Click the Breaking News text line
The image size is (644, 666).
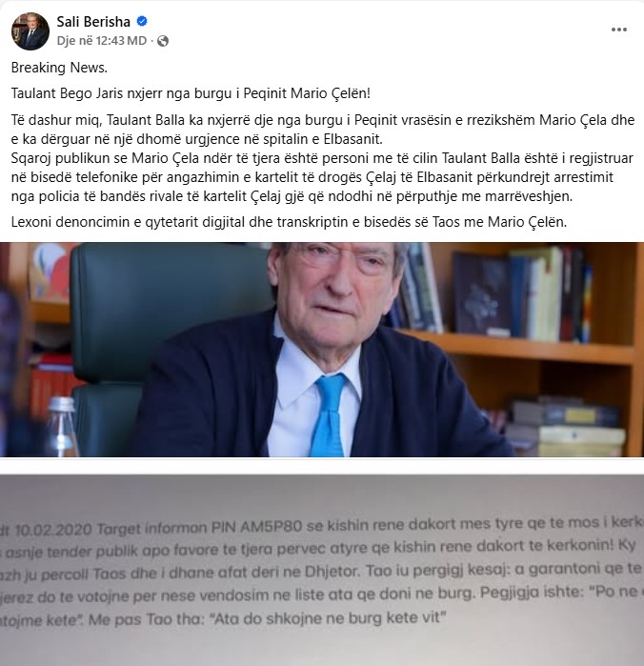(59, 68)
